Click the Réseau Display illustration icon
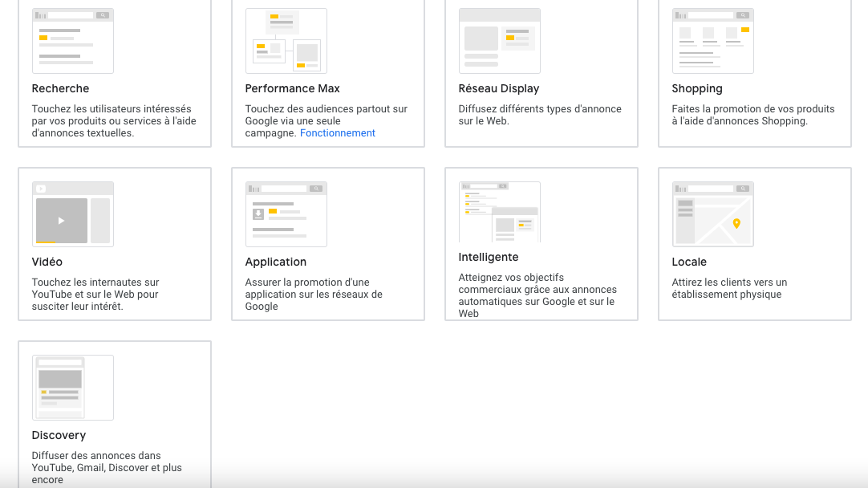The width and height of the screenshot is (868, 488). pyautogui.click(x=500, y=41)
